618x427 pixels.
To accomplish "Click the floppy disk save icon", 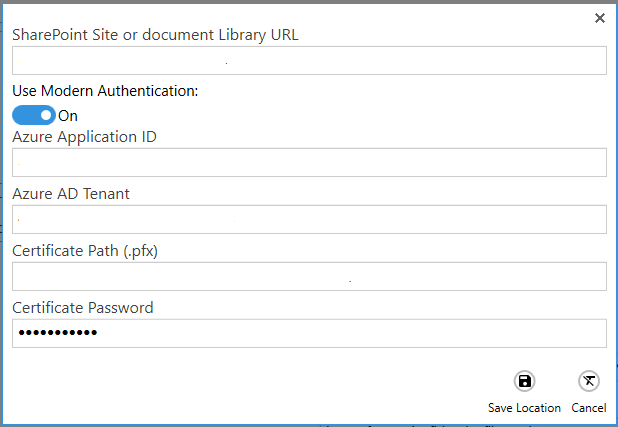I will click(524, 381).
